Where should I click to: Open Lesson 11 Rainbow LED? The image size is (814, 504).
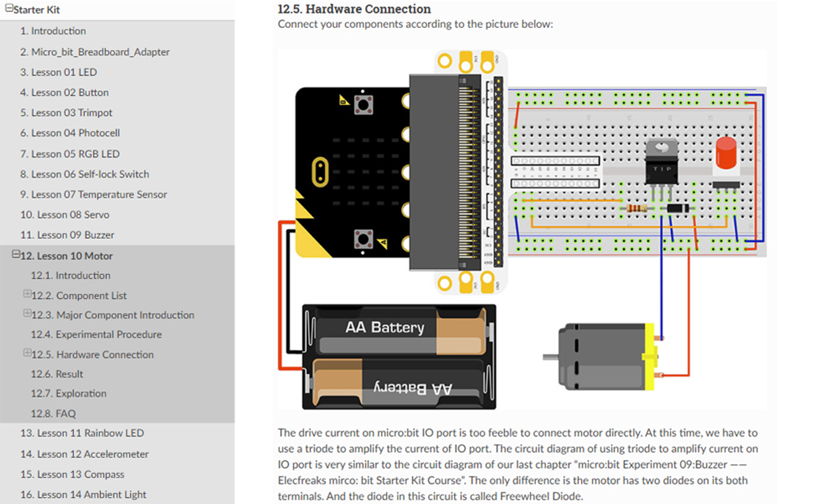pyautogui.click(x=82, y=433)
